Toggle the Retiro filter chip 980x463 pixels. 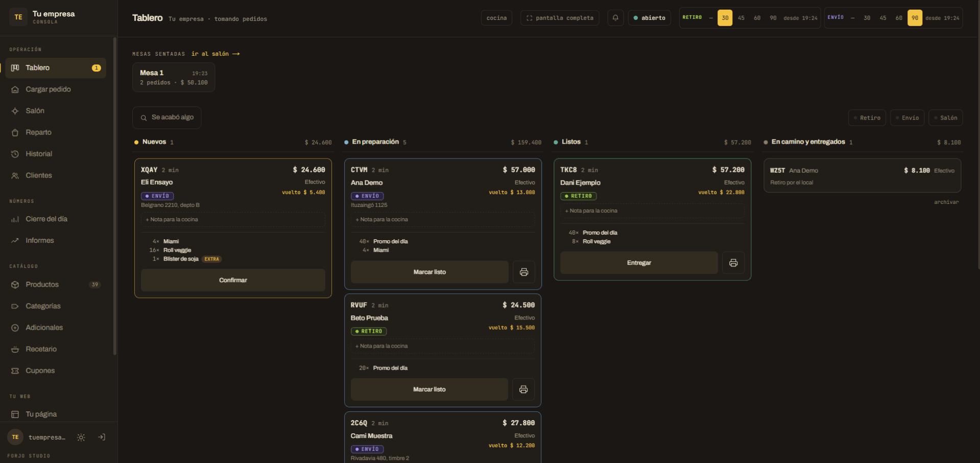(867, 118)
